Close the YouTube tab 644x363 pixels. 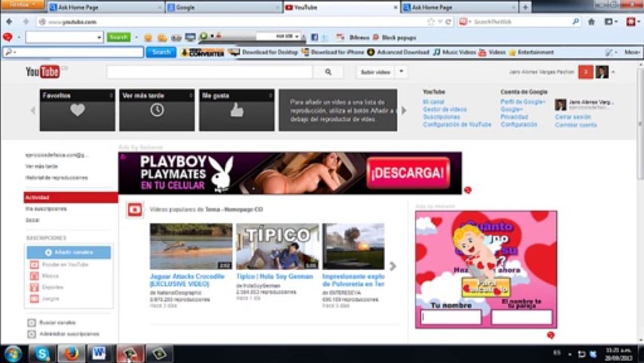click(395, 8)
